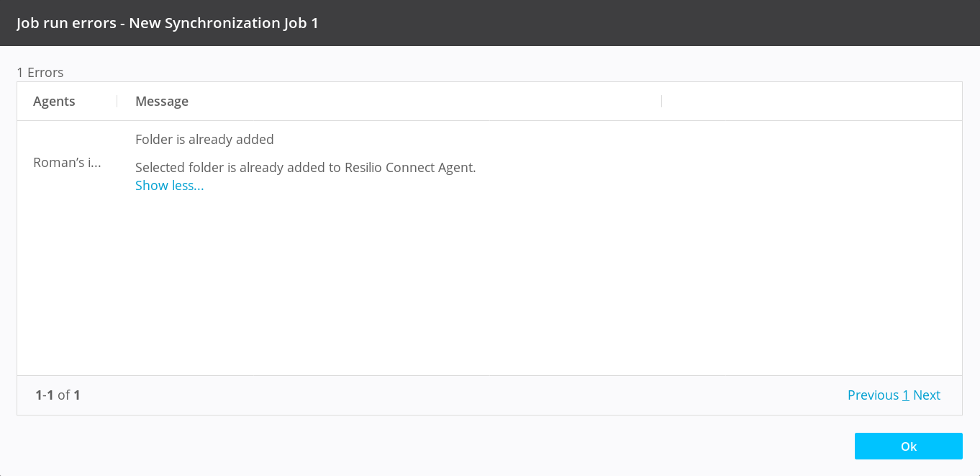
Task: Click the "Selected folder is already added" description
Action: point(305,168)
